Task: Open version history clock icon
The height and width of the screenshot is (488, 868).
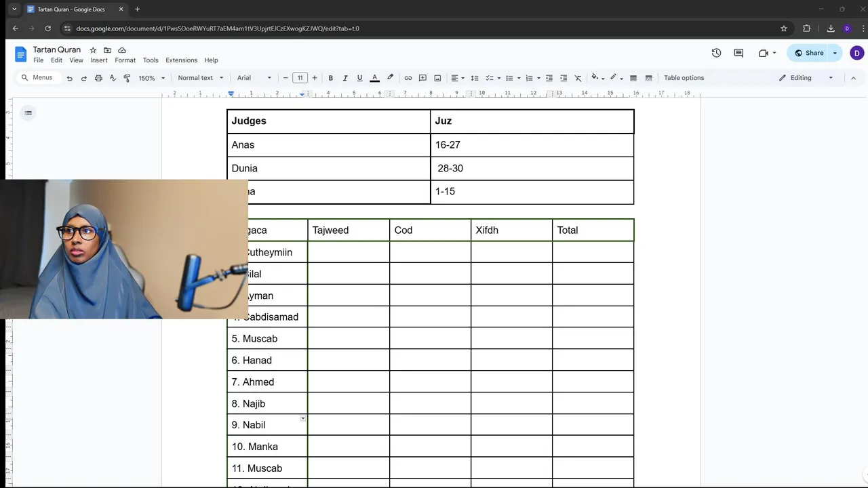Action: point(716,53)
